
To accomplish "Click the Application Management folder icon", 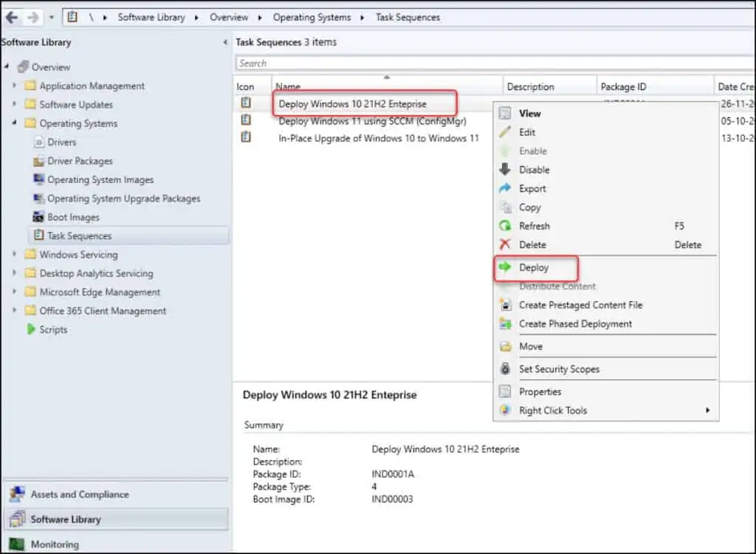I will tap(30, 86).
